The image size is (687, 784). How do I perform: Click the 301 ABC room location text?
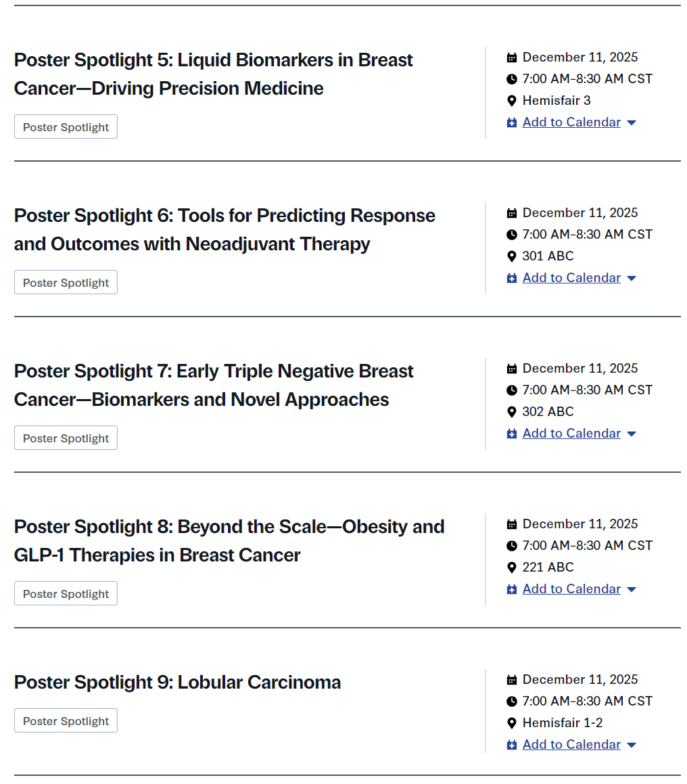pyautogui.click(x=548, y=256)
